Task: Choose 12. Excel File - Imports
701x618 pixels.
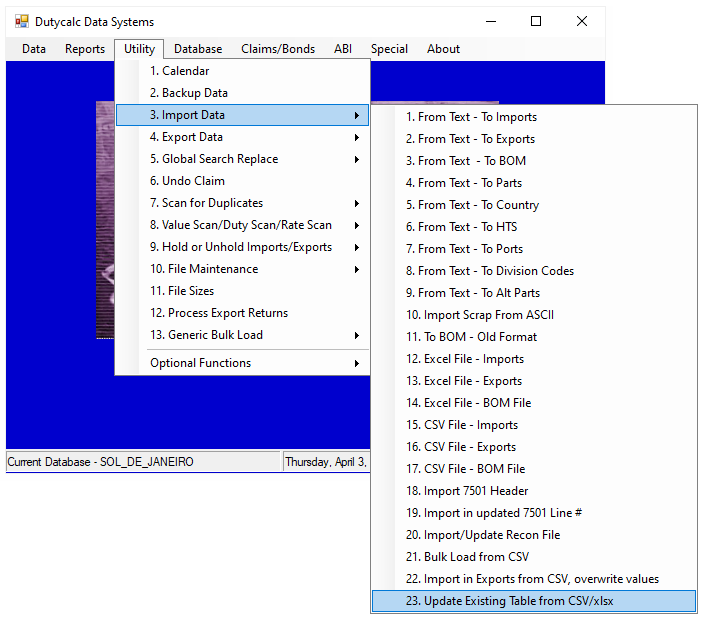Action: (534, 359)
